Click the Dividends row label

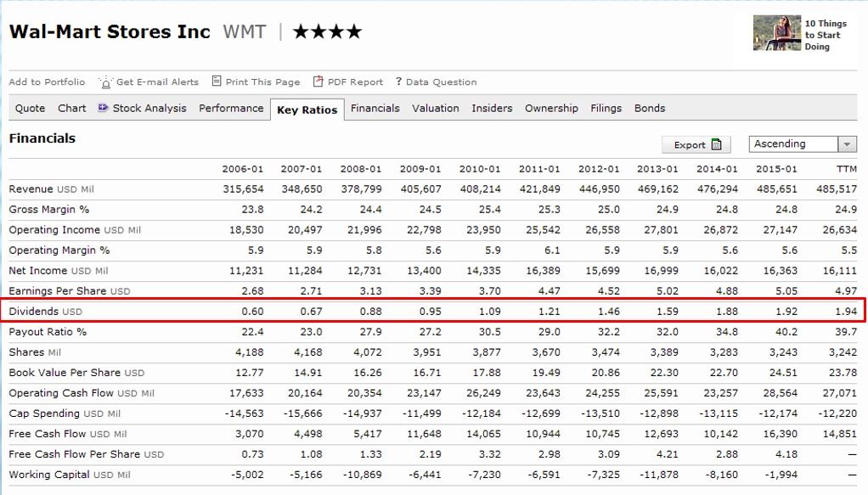coord(45,312)
